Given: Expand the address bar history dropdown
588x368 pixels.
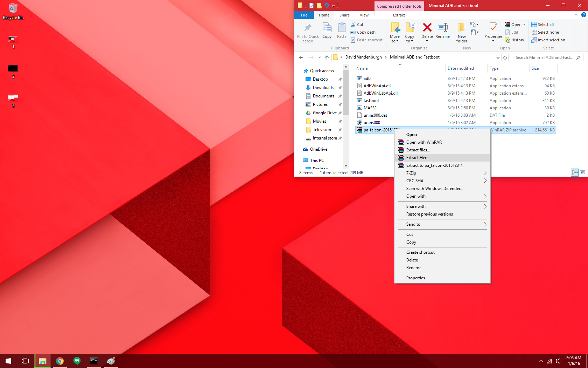Looking at the screenshot, I should coord(498,57).
